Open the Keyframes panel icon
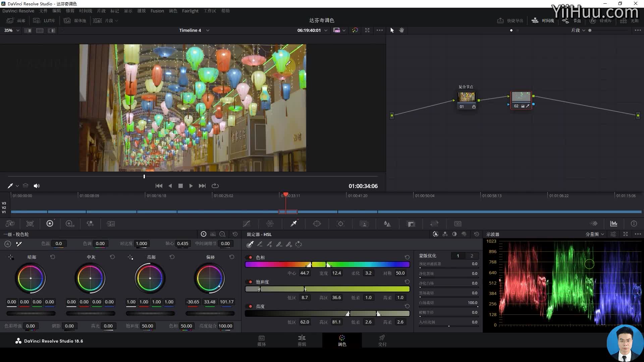 (x=594, y=224)
